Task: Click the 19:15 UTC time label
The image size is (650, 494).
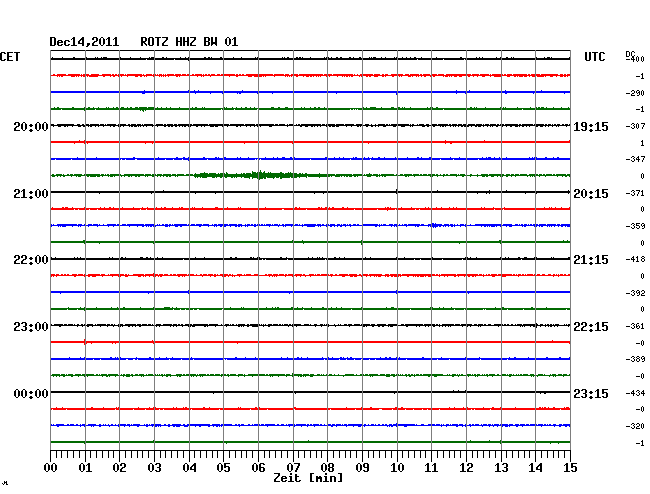Action: [591, 126]
